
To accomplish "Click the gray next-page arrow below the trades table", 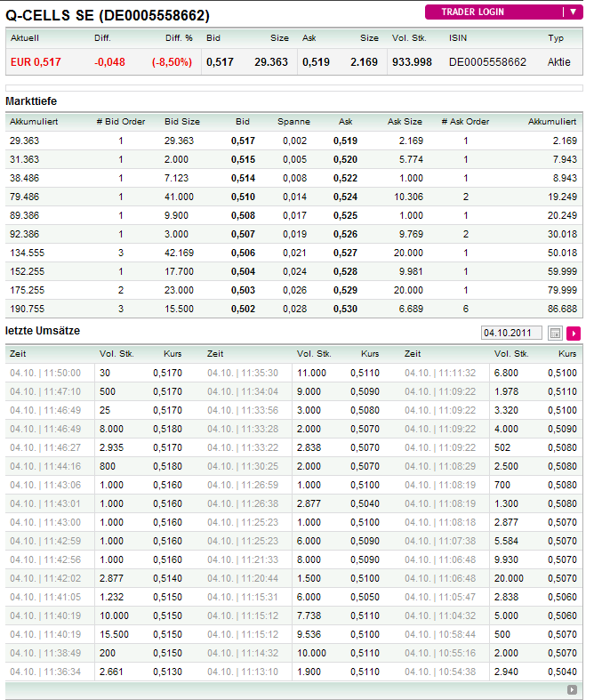I will coord(572,689).
